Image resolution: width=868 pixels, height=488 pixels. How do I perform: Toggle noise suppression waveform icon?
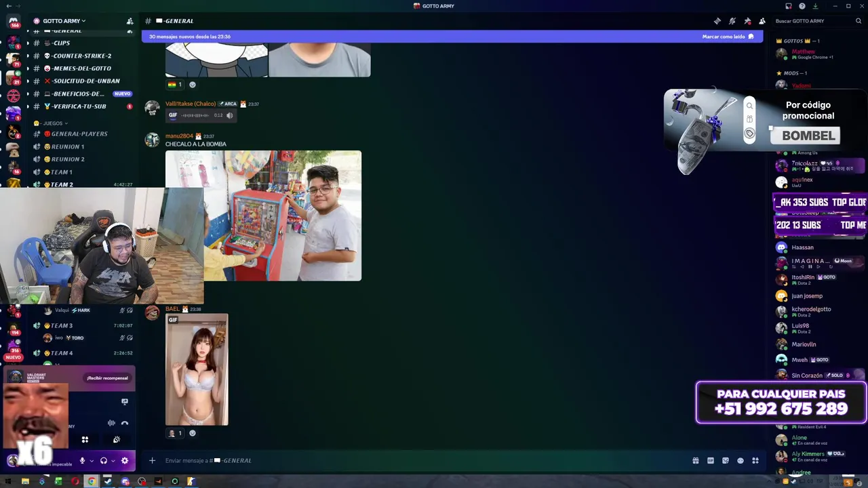(x=111, y=423)
